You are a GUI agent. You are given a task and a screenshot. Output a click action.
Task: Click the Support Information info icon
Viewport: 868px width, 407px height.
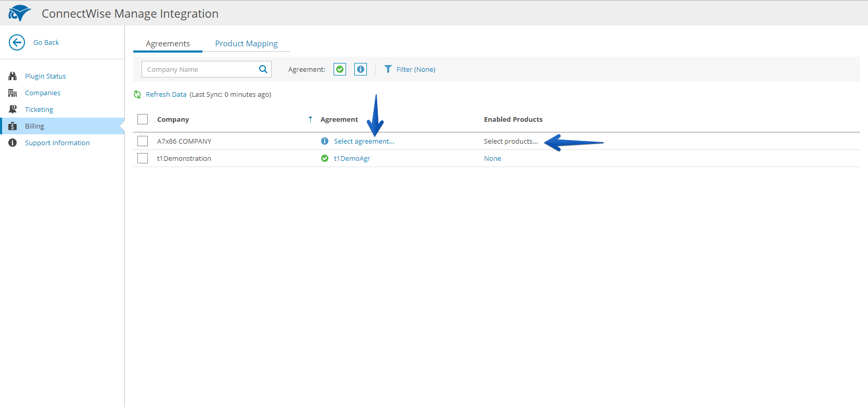[12, 143]
